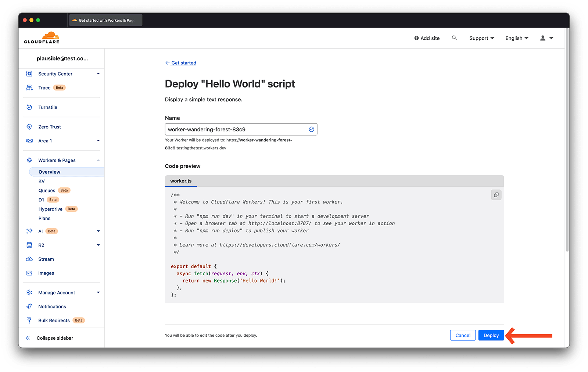
Task: Open search with the magnifier icon
Action: coord(455,38)
